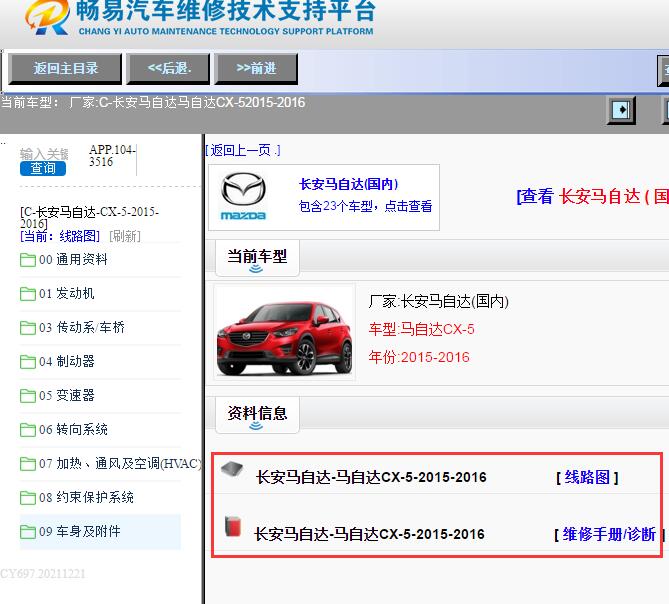669x604 pixels.
Task: Click 长安马自达-马自达CX-5-2015-2016 title in 线路图 row
Action: click(x=371, y=477)
